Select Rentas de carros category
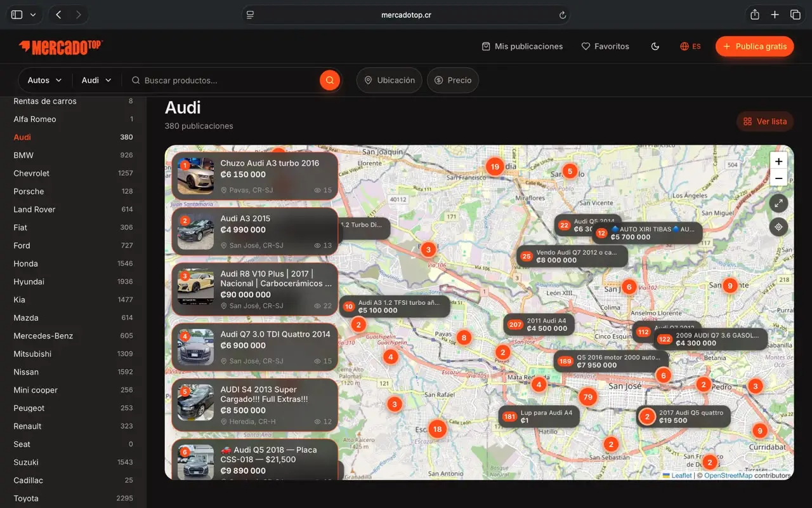812x508 pixels. pyautogui.click(x=73, y=101)
